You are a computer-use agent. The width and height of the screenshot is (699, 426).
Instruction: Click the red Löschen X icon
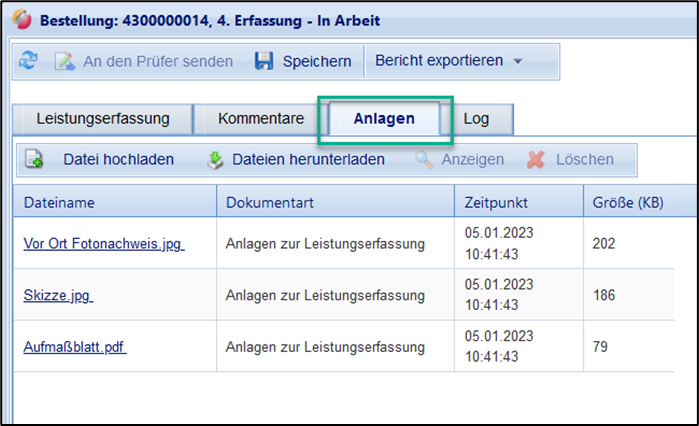[537, 159]
